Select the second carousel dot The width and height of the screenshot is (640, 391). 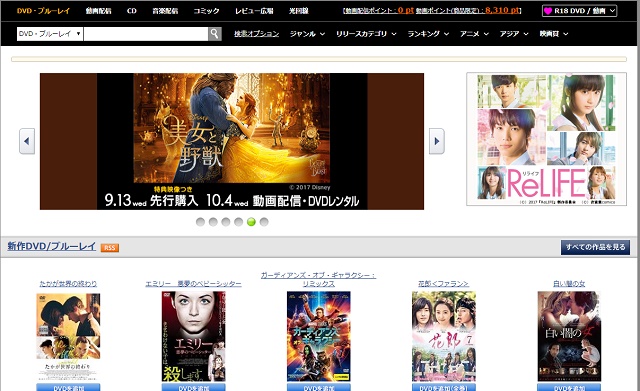[x=213, y=222]
